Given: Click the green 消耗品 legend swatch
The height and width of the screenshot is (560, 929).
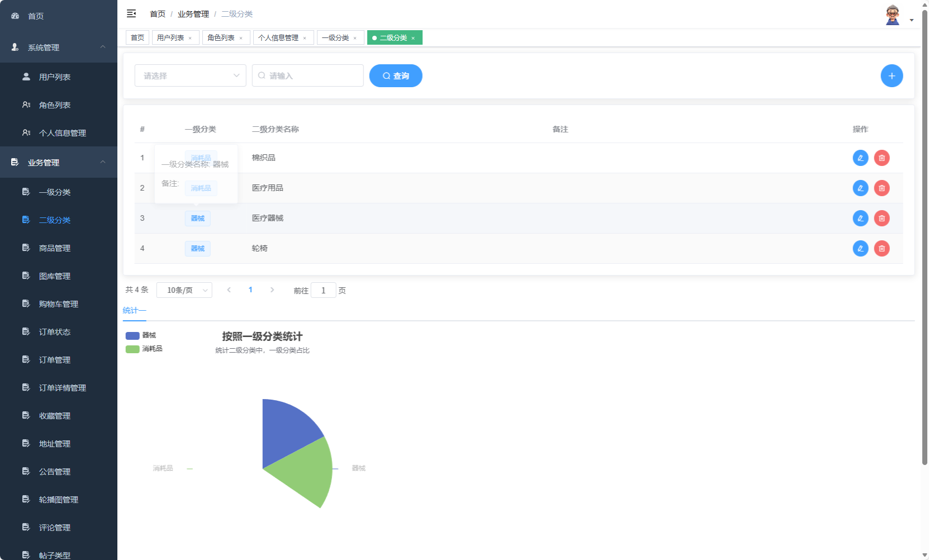Looking at the screenshot, I should point(132,348).
